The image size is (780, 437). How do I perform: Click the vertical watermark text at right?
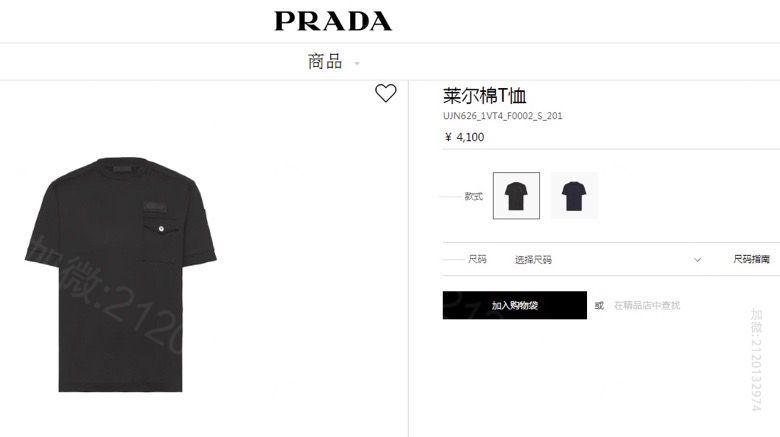click(756, 359)
